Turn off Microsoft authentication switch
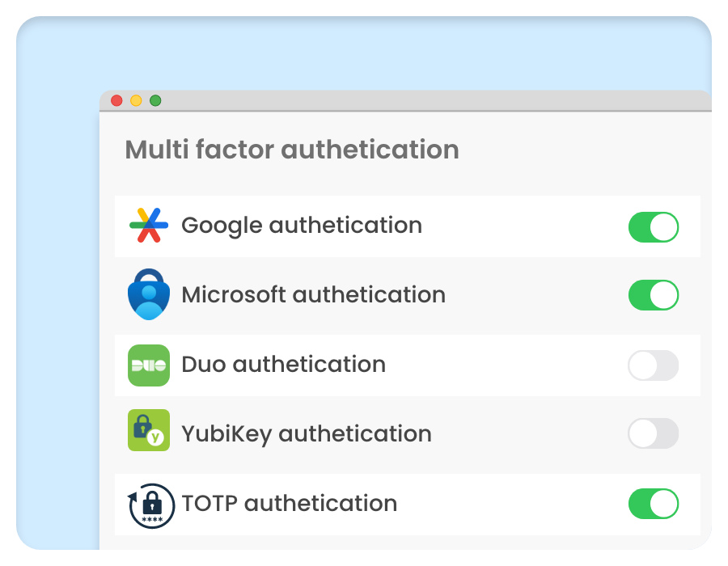 pyautogui.click(x=653, y=295)
